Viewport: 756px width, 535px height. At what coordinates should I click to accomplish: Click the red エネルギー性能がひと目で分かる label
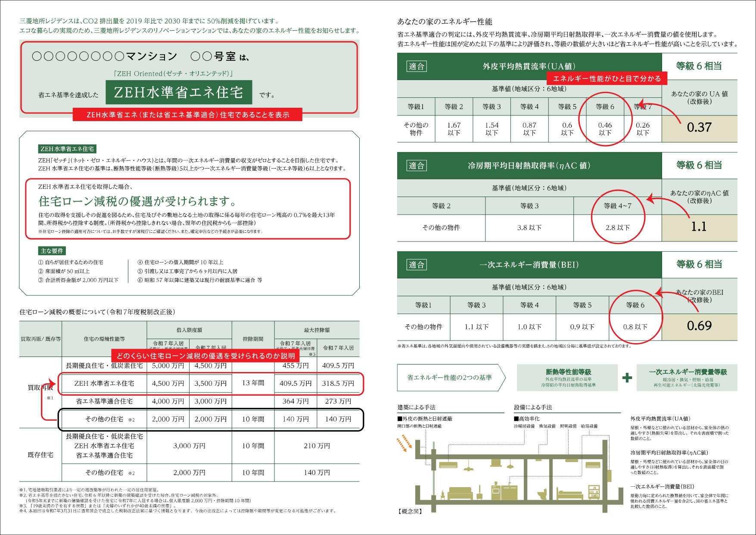(607, 78)
